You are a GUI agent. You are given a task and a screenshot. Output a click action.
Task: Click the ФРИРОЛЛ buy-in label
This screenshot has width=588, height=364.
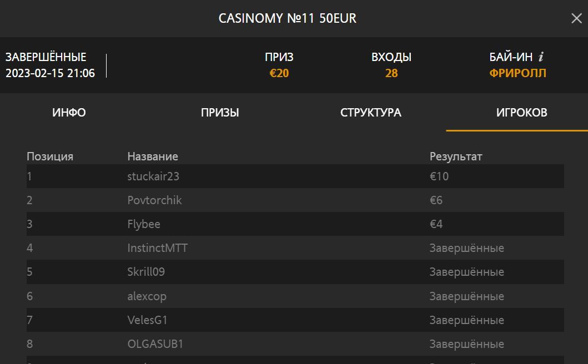[x=518, y=73]
